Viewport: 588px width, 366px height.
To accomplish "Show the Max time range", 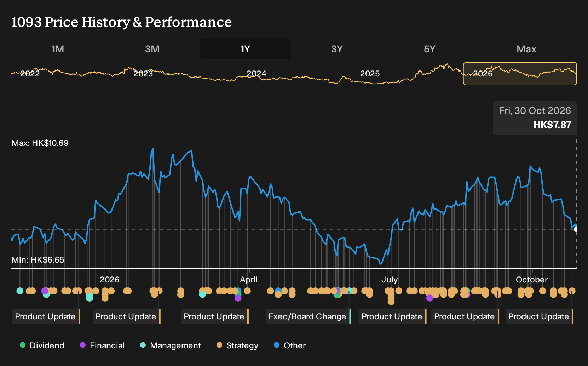I will coord(526,49).
